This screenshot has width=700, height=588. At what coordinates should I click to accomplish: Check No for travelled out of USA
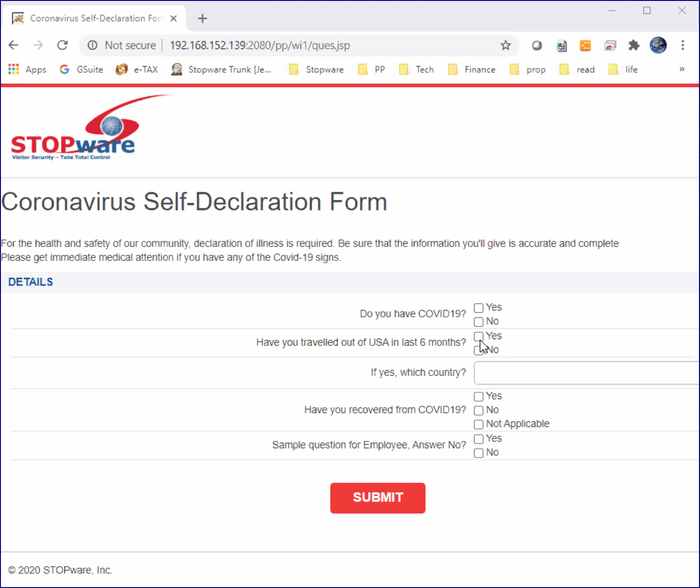[479, 350]
